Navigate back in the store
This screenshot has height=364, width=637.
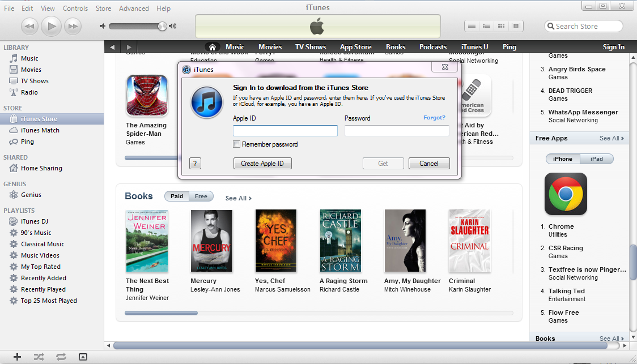tap(112, 47)
